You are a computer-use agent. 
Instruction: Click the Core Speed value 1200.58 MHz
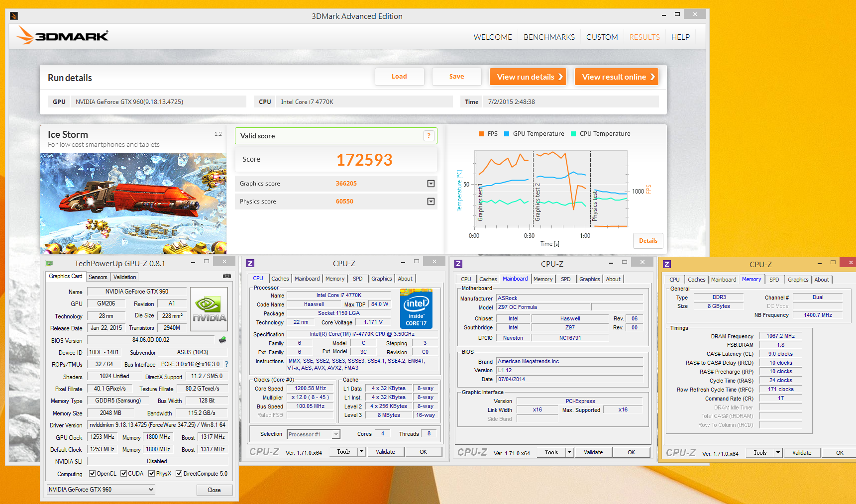(x=310, y=389)
